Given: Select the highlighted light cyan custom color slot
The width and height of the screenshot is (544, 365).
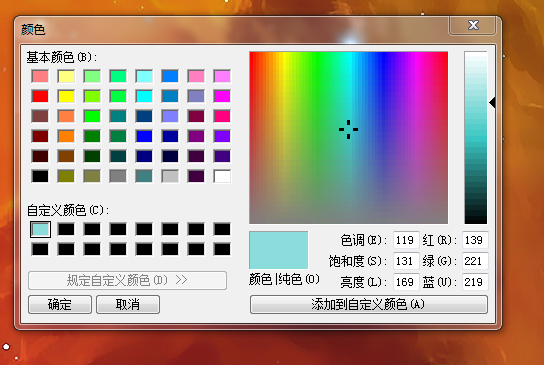Looking at the screenshot, I should pyautogui.click(x=40, y=230).
